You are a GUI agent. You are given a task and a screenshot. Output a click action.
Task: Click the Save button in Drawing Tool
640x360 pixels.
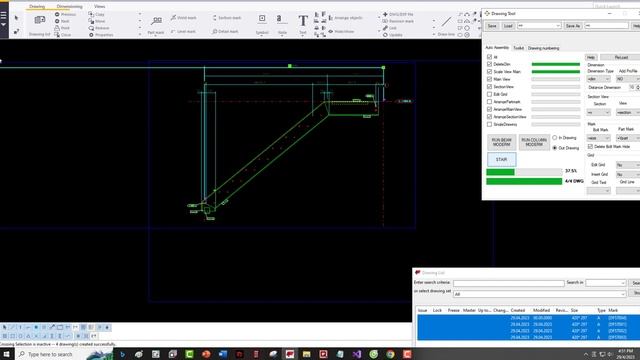(x=492, y=26)
